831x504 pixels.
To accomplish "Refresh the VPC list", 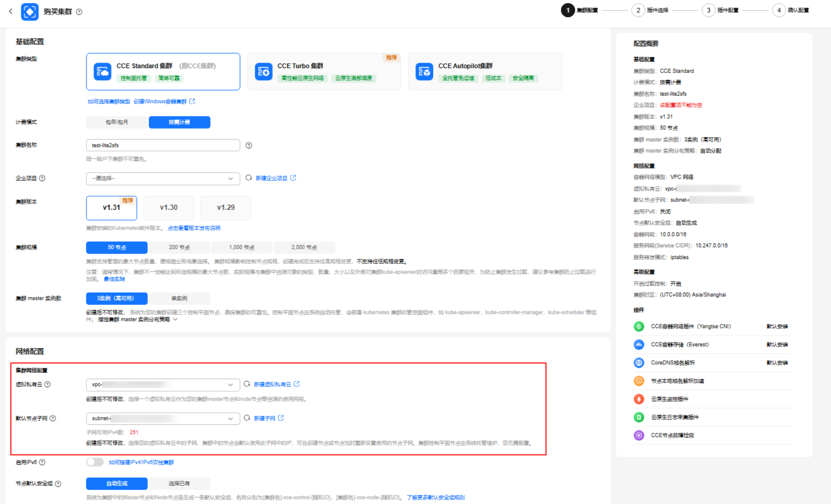I will tap(247, 384).
